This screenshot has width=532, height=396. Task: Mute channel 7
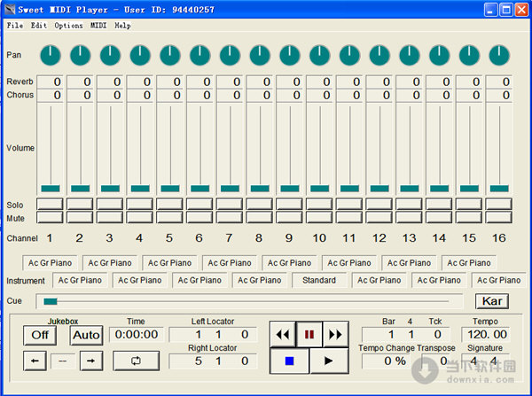coord(230,217)
